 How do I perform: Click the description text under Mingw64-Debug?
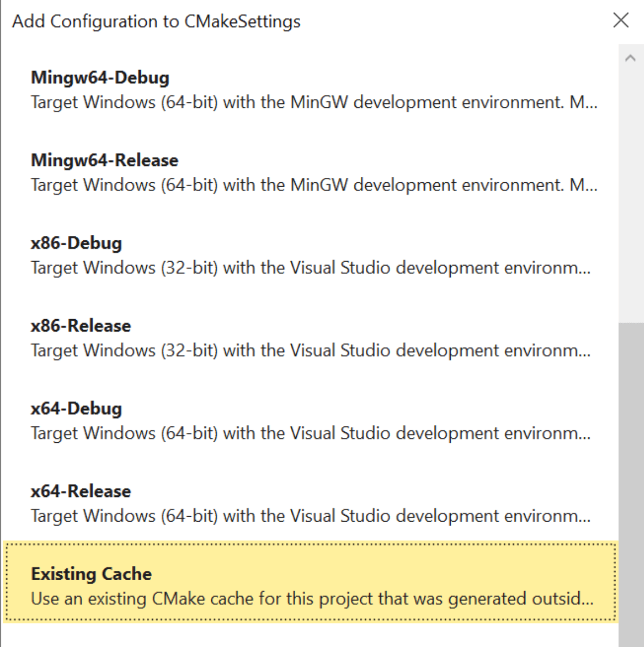coord(313,102)
